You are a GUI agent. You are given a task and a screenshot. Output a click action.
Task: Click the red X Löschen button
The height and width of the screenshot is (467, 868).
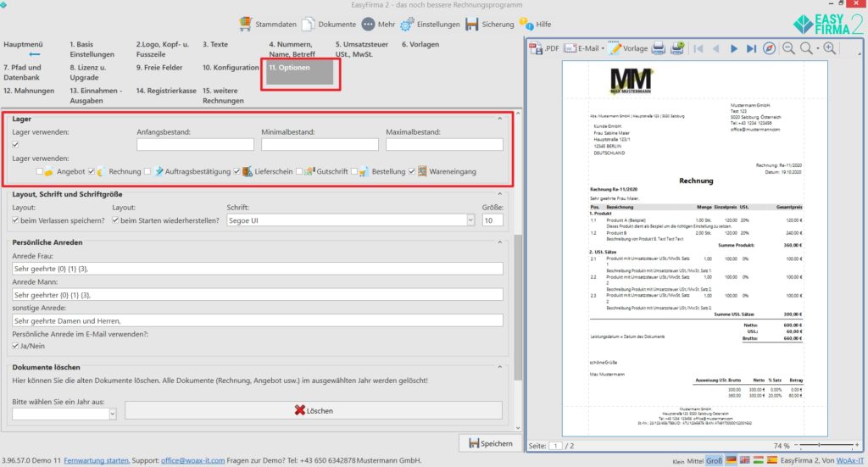click(x=314, y=410)
